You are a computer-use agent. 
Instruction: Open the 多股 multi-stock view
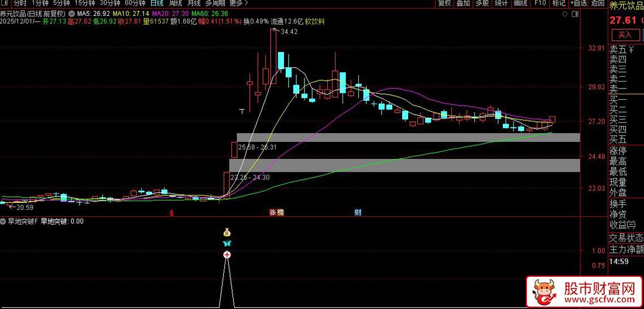(482, 4)
